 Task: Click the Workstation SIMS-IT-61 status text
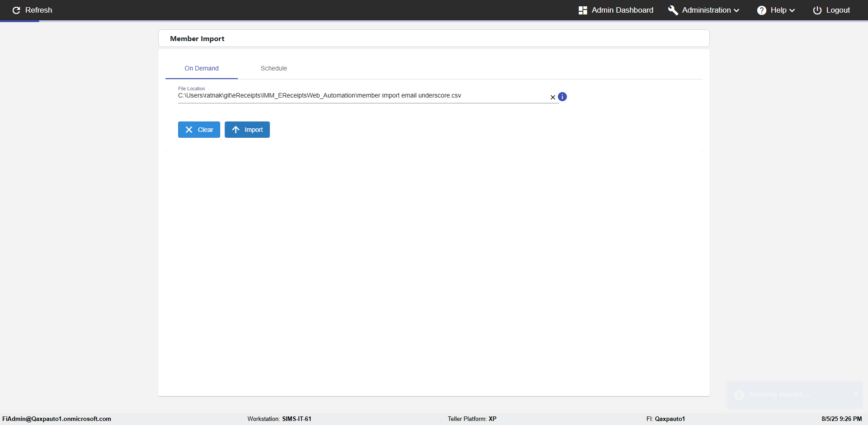tap(279, 419)
